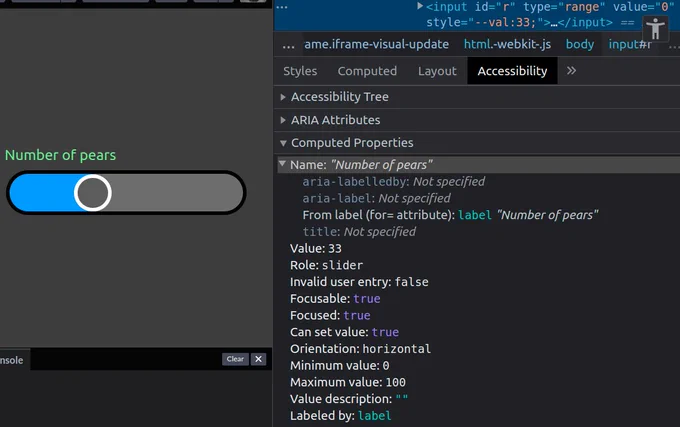Switch to the Computed tab
This screenshot has width=680, height=427.
point(367,71)
